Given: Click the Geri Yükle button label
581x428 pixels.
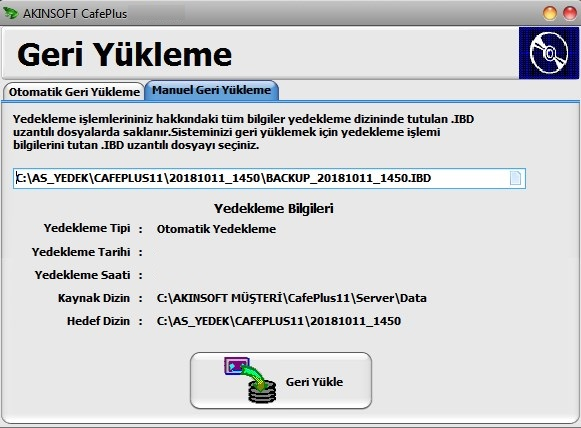Looking at the screenshot, I should (x=314, y=382).
